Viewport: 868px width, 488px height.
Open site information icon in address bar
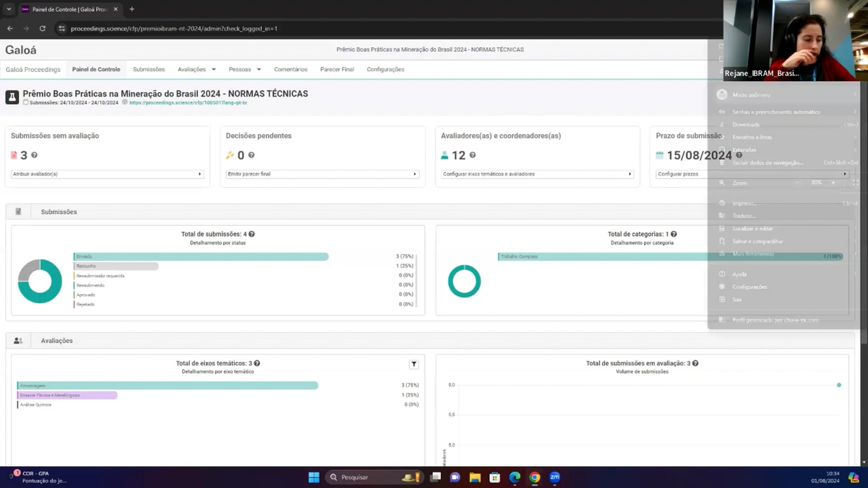tap(62, 28)
